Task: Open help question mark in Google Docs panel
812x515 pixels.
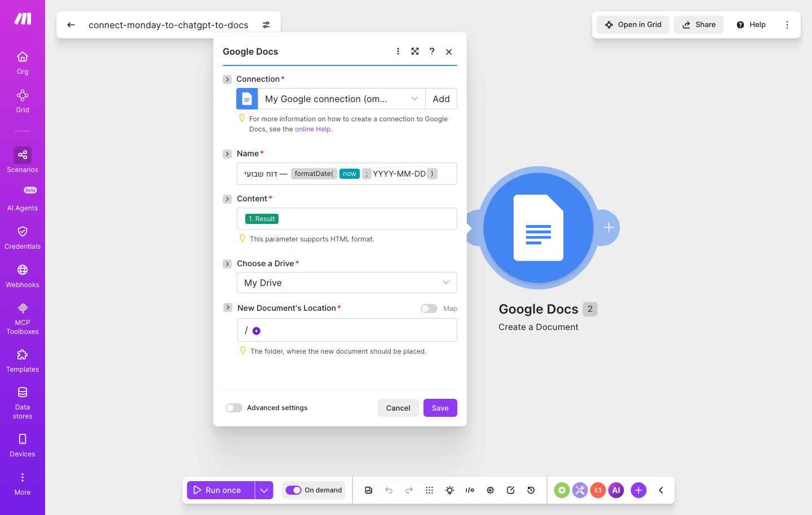Action: pos(432,51)
